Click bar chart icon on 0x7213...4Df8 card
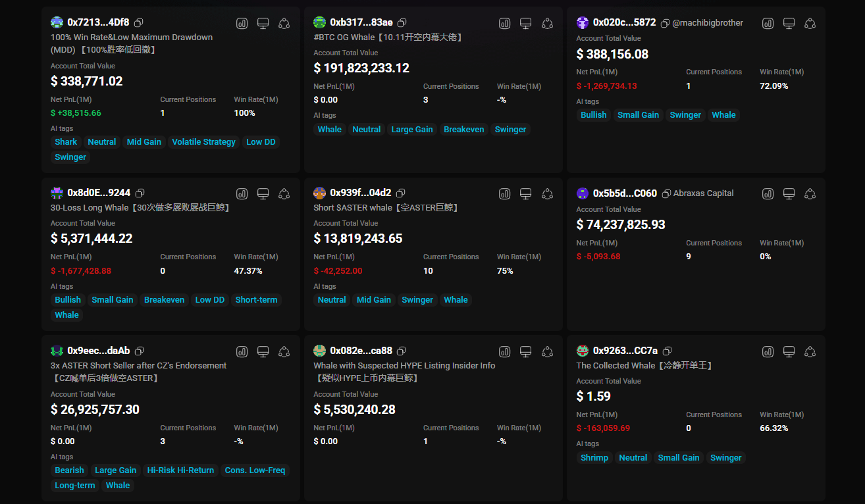Viewport: 865px width, 504px height. point(242,24)
